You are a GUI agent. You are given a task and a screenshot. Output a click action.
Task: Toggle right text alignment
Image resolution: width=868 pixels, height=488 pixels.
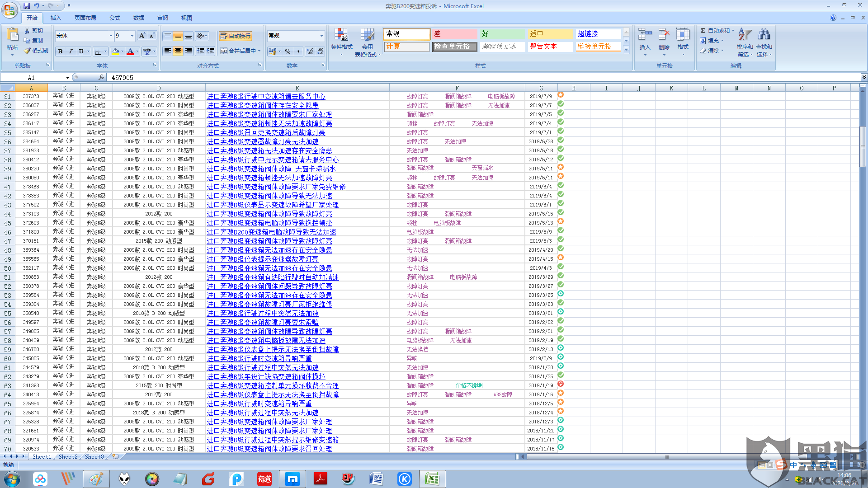189,51
